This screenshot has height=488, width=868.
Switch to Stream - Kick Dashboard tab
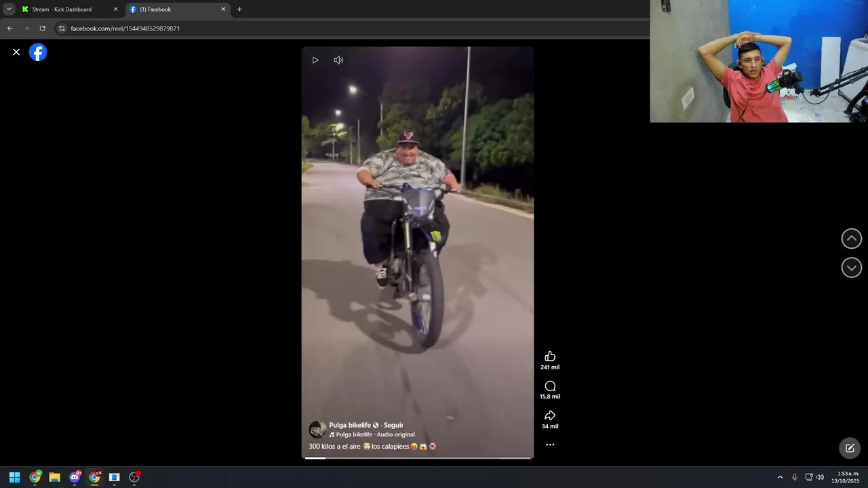(x=68, y=9)
